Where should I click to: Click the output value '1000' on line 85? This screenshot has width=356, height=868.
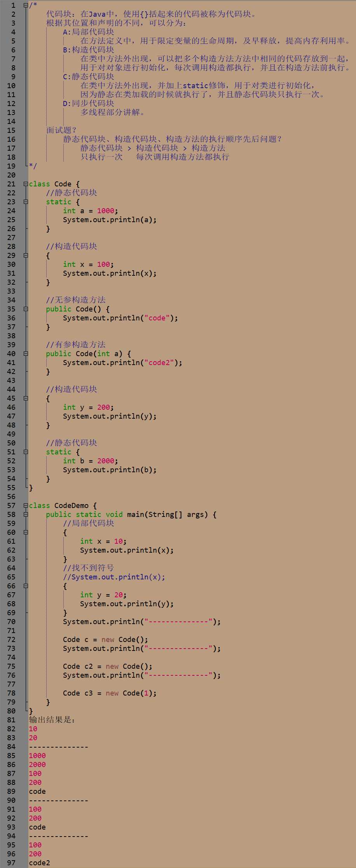37,756
